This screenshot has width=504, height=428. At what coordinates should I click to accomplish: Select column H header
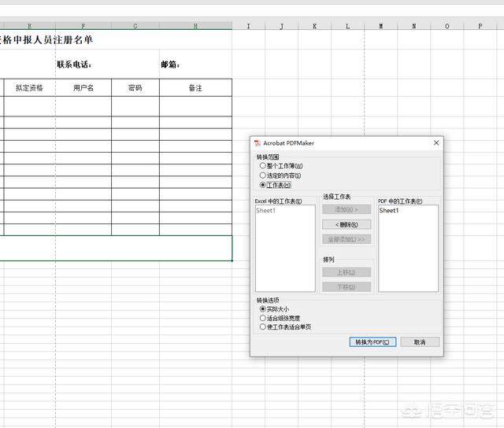coord(195,26)
